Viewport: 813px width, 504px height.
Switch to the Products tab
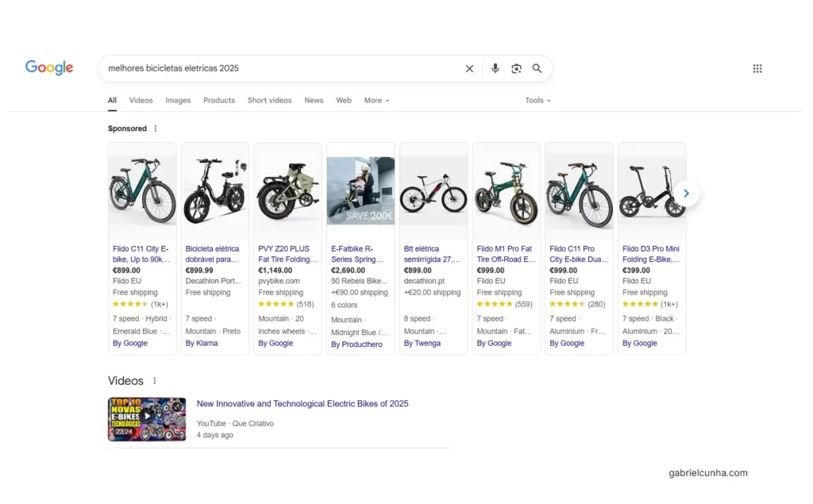pyautogui.click(x=219, y=100)
